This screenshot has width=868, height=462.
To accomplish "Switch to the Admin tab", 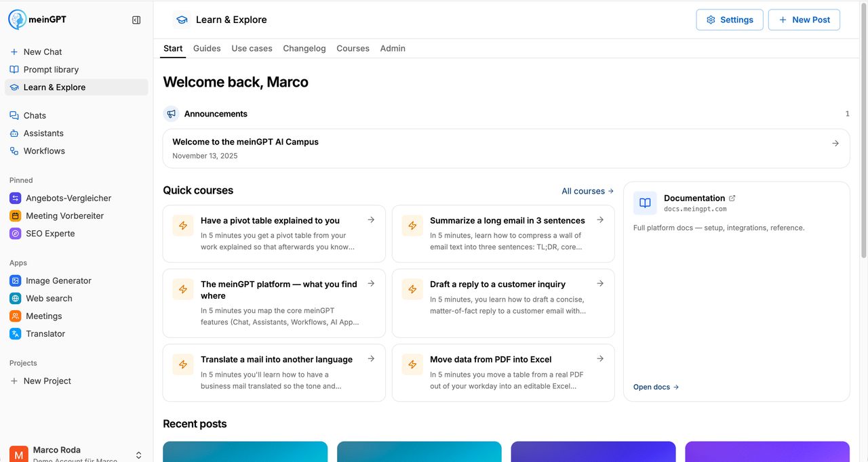I will click(x=393, y=48).
